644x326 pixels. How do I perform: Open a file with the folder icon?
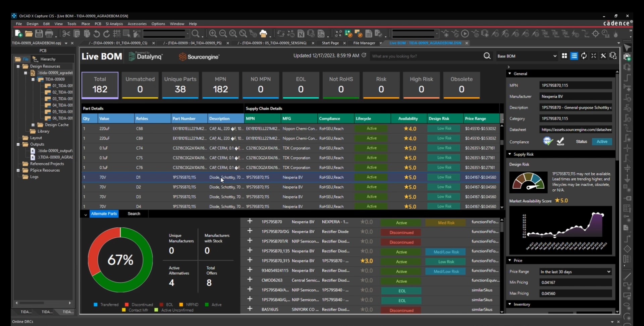coord(29,34)
